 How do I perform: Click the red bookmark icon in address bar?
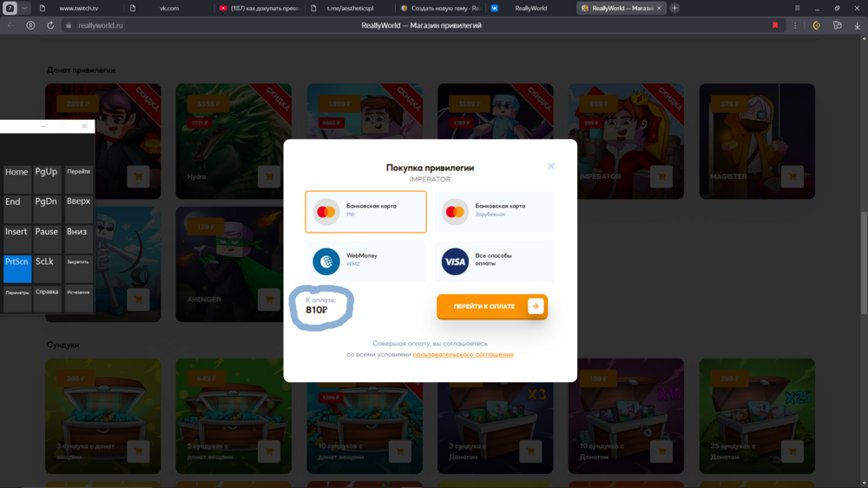click(775, 25)
